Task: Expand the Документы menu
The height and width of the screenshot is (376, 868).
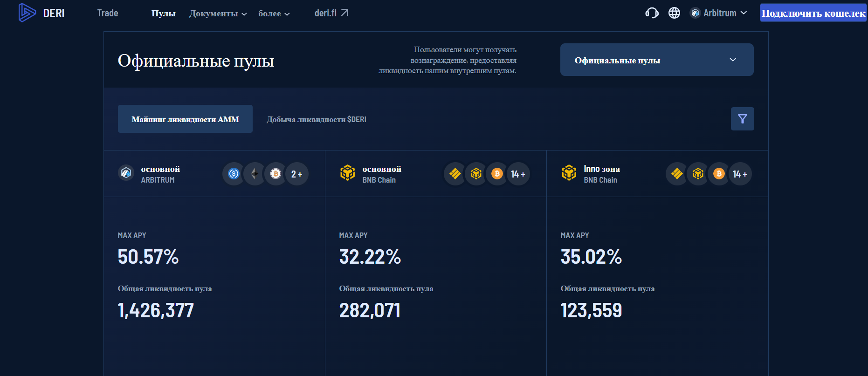Action: tap(218, 14)
